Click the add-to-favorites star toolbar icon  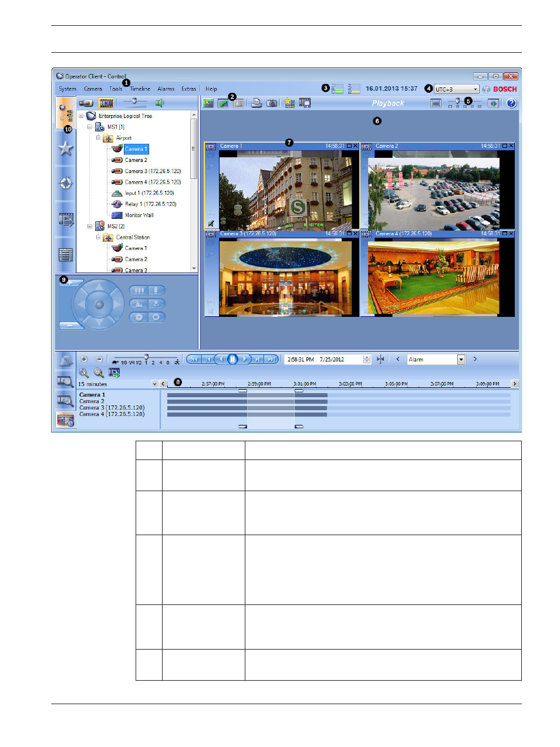point(289,103)
